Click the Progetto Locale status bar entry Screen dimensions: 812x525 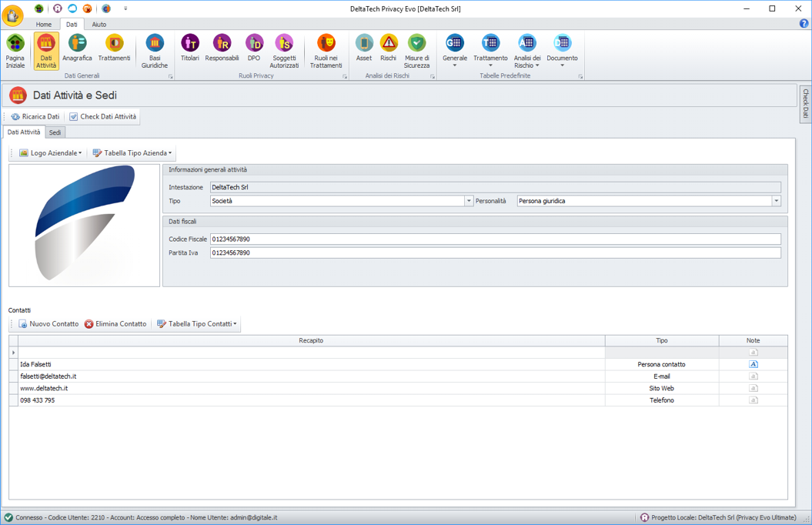tap(718, 517)
